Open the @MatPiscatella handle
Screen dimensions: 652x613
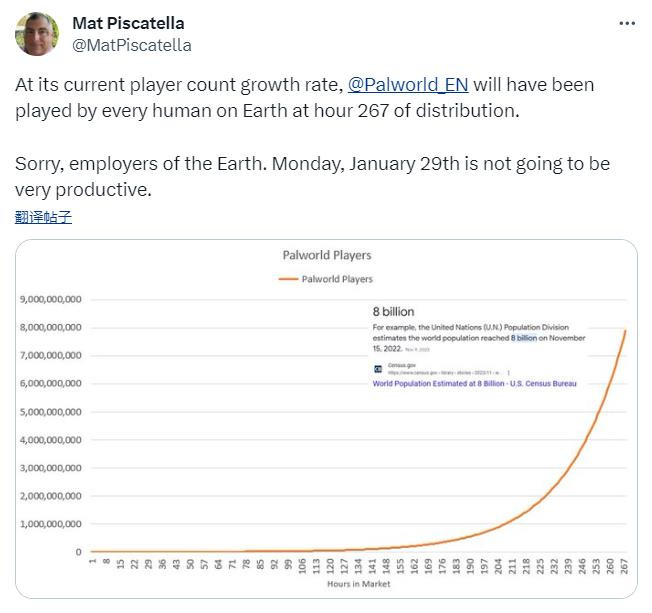pyautogui.click(x=132, y=45)
